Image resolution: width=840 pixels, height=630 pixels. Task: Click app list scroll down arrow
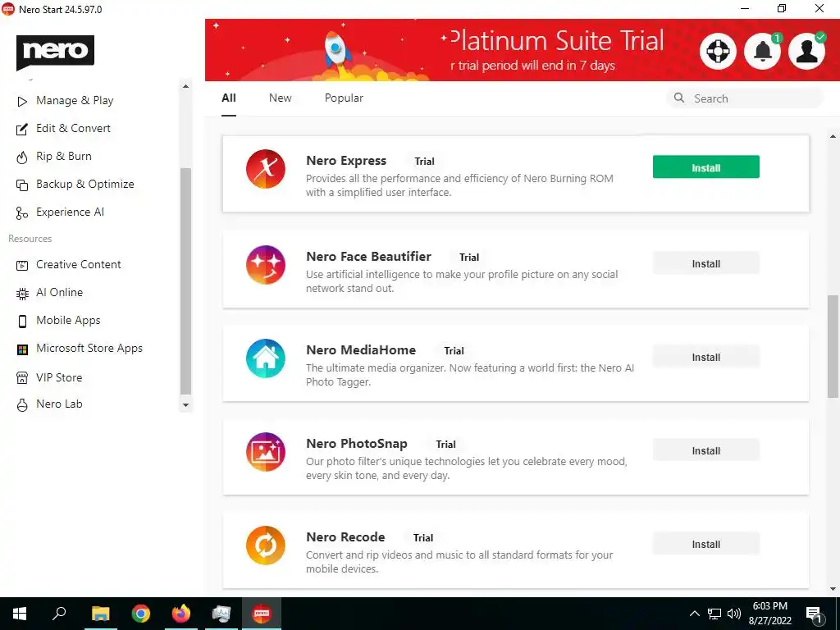pyautogui.click(x=833, y=589)
